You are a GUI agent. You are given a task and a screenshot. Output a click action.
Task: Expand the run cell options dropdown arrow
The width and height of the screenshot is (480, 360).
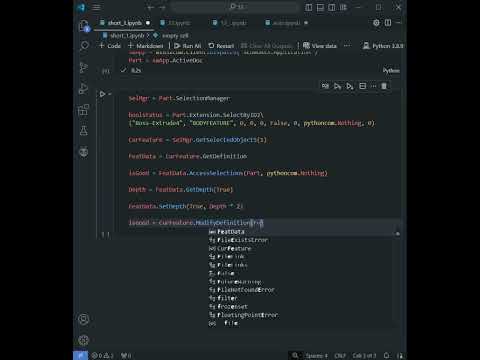pos(110,94)
